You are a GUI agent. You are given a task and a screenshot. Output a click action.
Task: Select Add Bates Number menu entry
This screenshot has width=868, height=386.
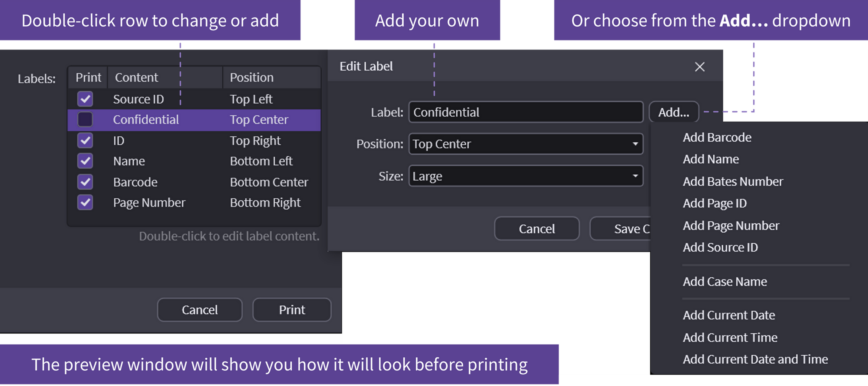732,181
